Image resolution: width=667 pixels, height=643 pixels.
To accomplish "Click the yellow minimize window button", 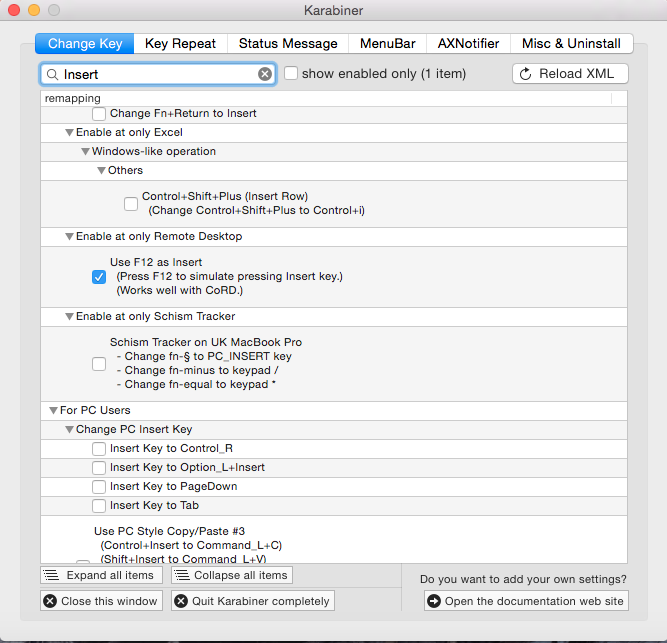I will (x=34, y=10).
